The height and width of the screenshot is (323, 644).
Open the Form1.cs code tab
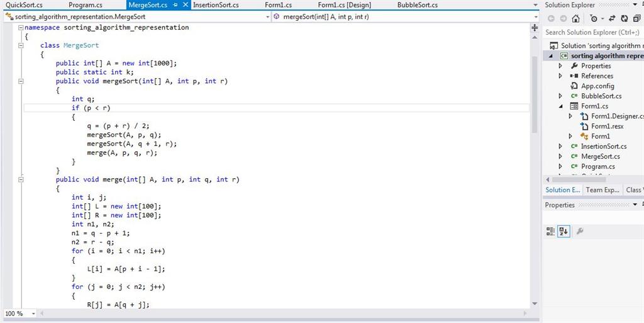[x=278, y=5]
